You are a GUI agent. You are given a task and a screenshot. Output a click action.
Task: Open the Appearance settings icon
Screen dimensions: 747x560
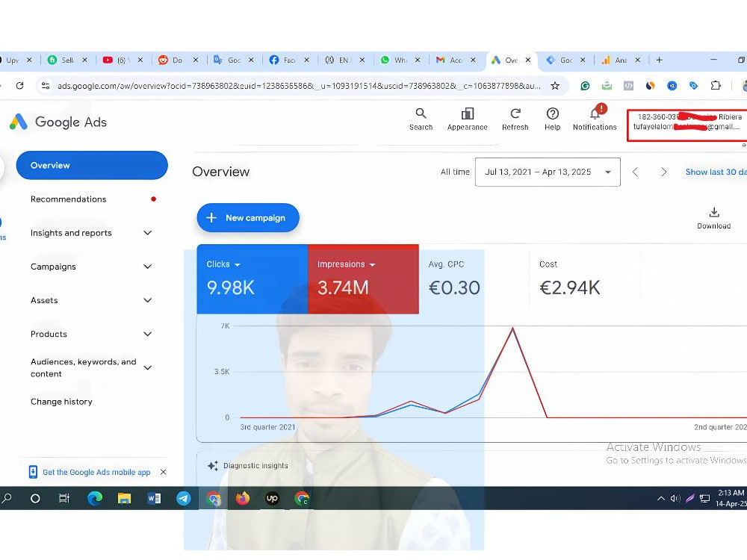pyautogui.click(x=468, y=113)
